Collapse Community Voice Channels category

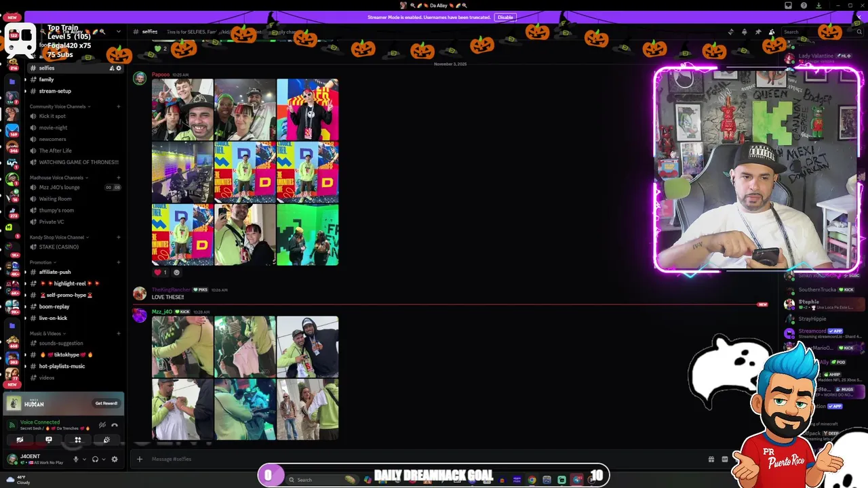click(60, 106)
